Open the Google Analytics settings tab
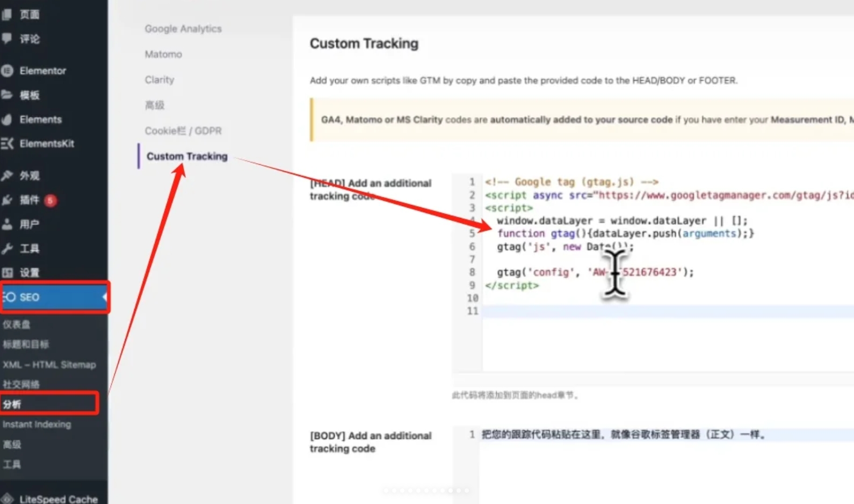Viewport: 854px width, 504px height. click(183, 29)
